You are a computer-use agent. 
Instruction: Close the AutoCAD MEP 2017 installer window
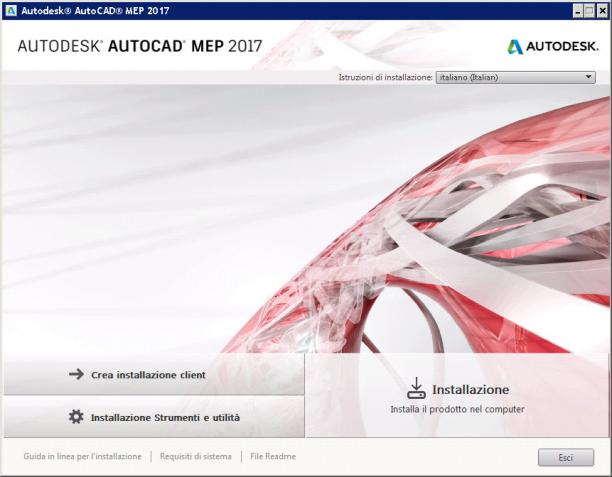(x=602, y=11)
